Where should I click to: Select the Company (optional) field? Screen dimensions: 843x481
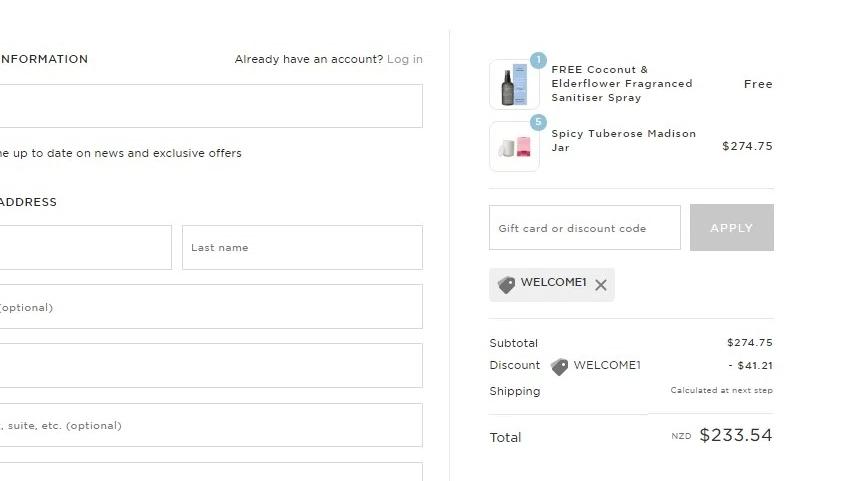(210, 307)
